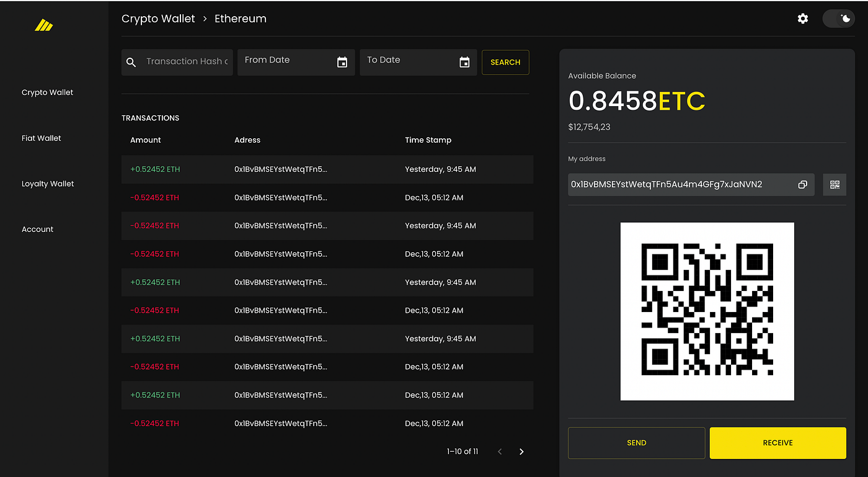Click the To Date field
Viewport: 868px width, 477px height.
click(418, 62)
